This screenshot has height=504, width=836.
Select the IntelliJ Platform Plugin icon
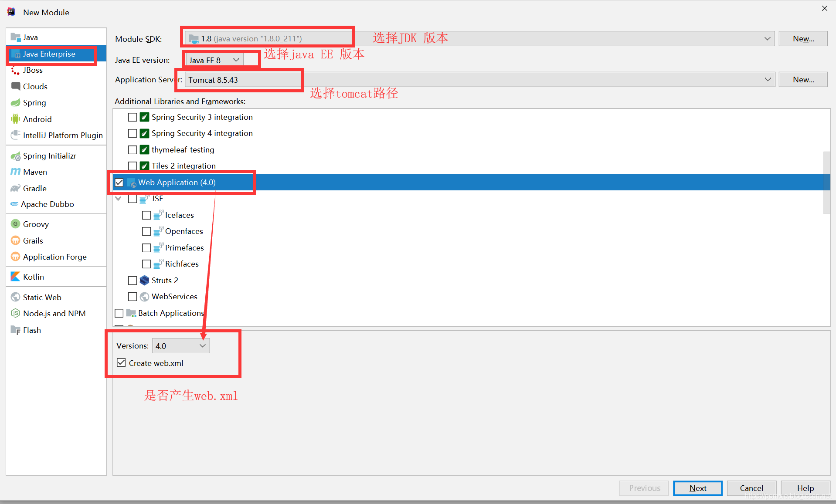tap(16, 135)
